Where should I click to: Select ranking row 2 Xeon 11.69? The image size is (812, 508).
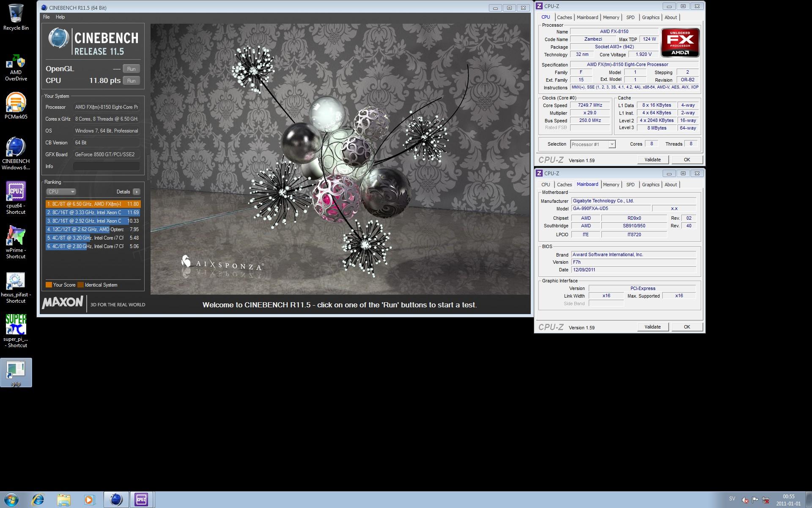pyautogui.click(x=93, y=213)
